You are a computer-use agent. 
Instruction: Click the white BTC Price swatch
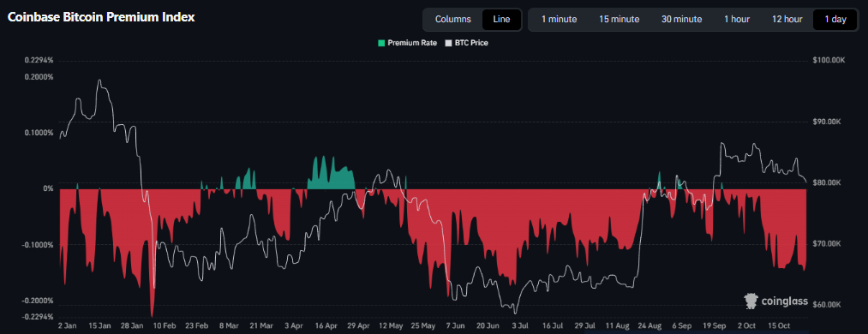click(448, 43)
